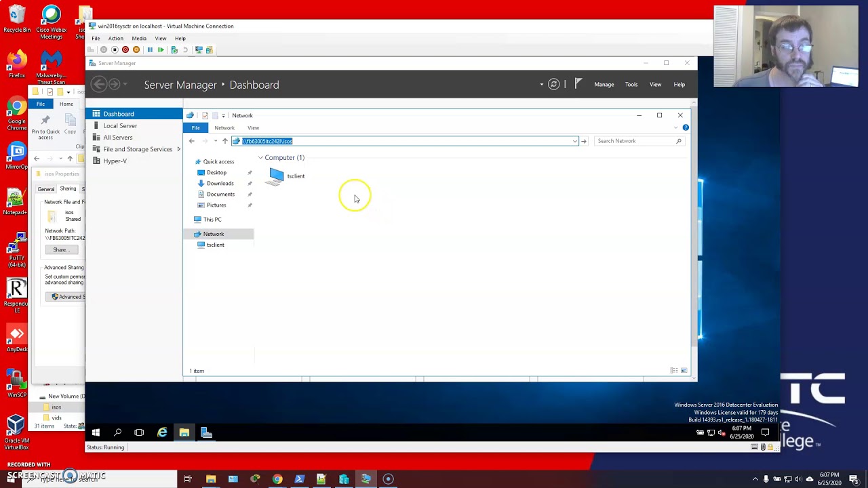Open the VM's Start menu
The height and width of the screenshot is (488, 868).
96,432
